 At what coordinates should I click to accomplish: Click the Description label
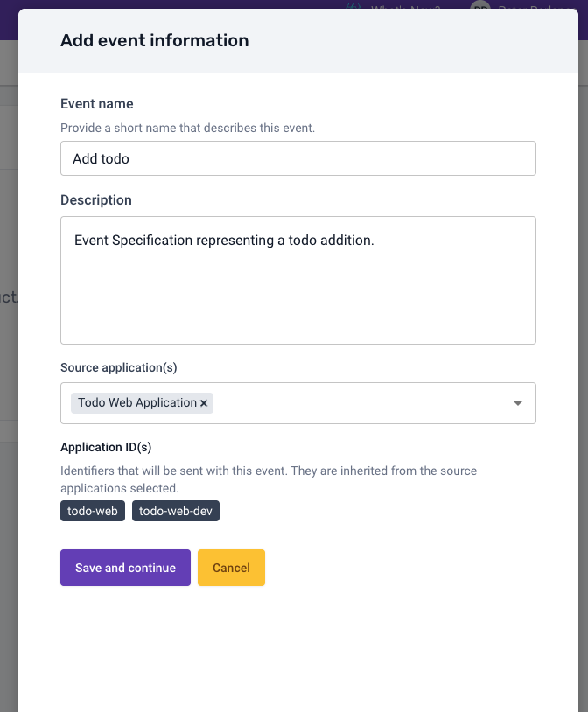[96, 199]
